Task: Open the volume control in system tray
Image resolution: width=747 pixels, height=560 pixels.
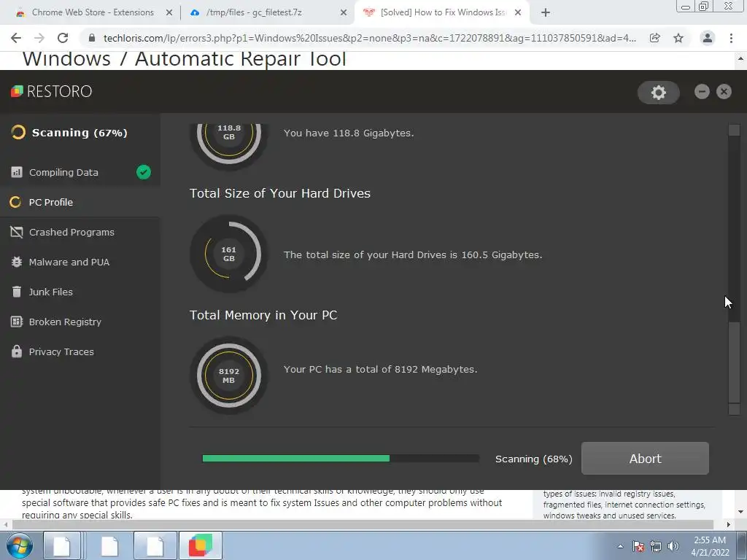Action: 673,546
